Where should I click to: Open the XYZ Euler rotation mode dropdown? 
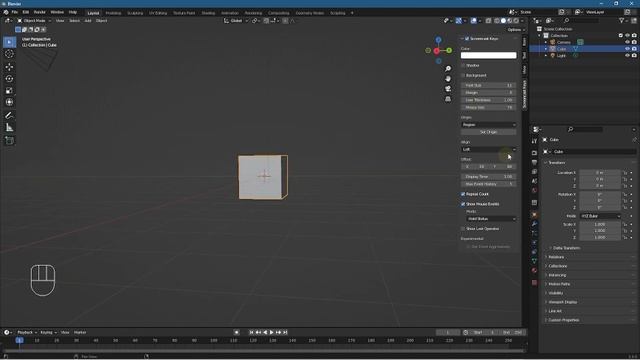(600, 216)
